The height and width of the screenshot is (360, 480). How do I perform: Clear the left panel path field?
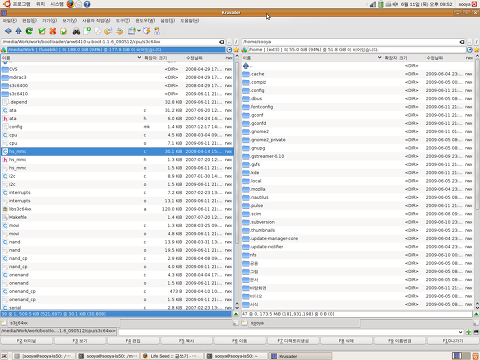(222, 42)
